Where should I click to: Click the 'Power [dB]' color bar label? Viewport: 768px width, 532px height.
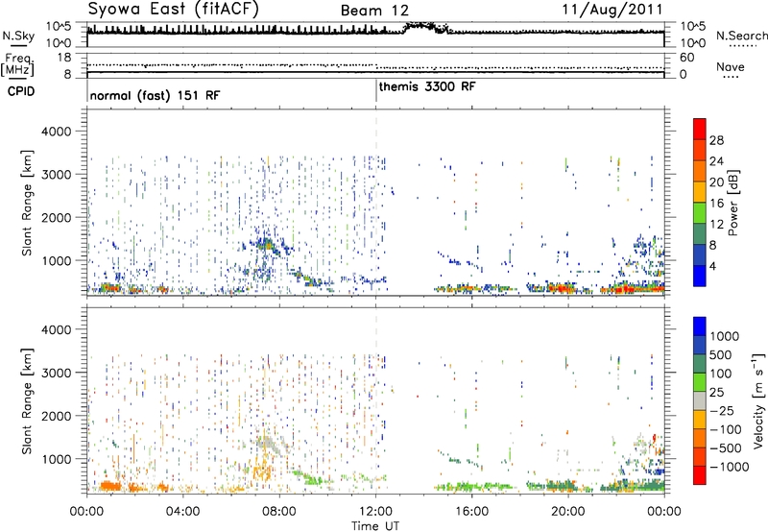(732, 203)
